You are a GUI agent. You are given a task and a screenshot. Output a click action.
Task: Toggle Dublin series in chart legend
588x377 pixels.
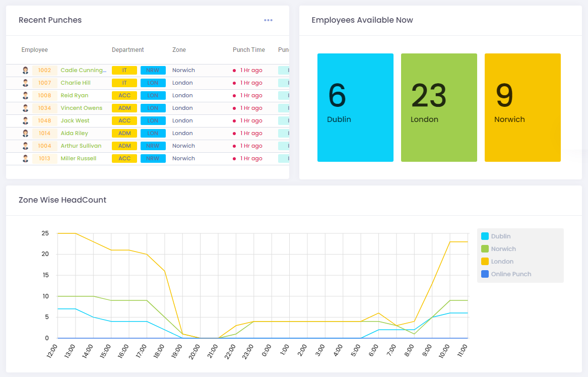coord(496,236)
